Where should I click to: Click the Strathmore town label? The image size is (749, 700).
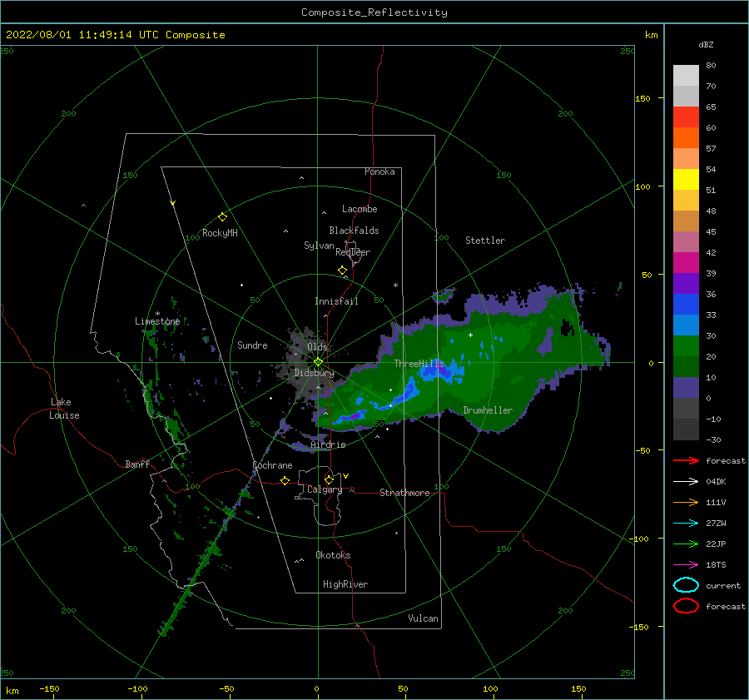(404, 493)
